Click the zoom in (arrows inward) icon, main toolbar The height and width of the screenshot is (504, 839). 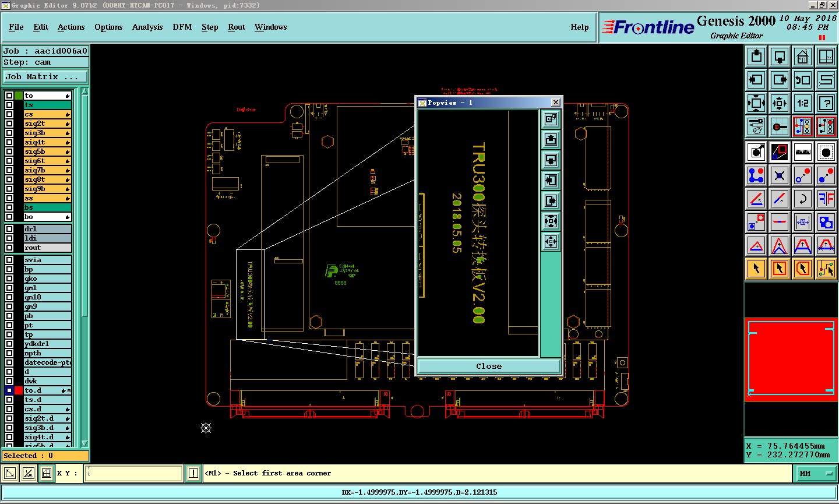click(756, 103)
